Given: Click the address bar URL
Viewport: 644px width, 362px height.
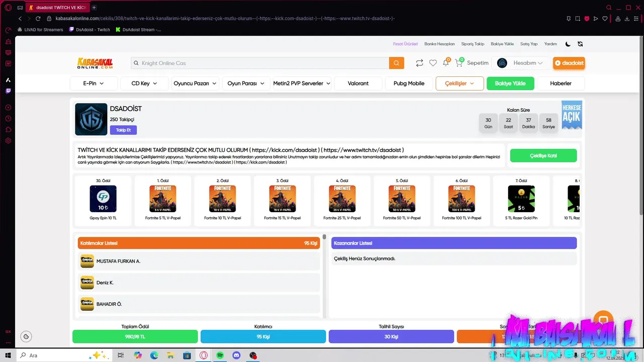Looking at the screenshot, I should pyautogui.click(x=225, y=19).
